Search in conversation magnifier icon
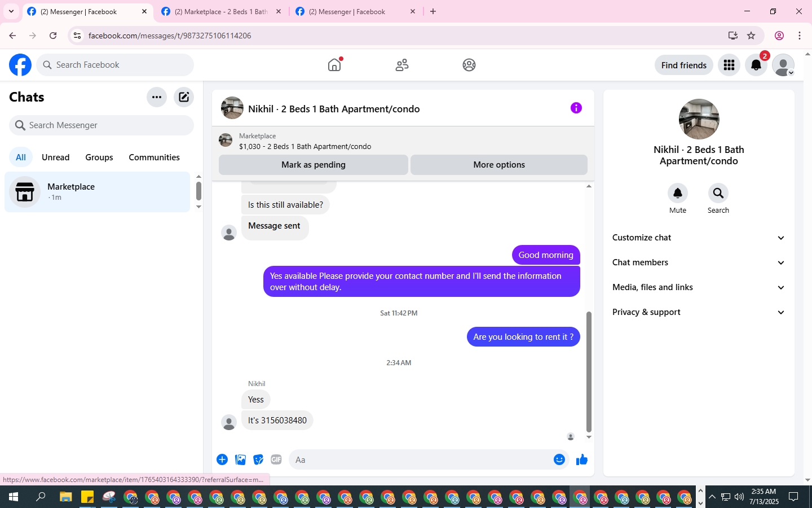Screen dimensions: 812x508 coord(718,193)
